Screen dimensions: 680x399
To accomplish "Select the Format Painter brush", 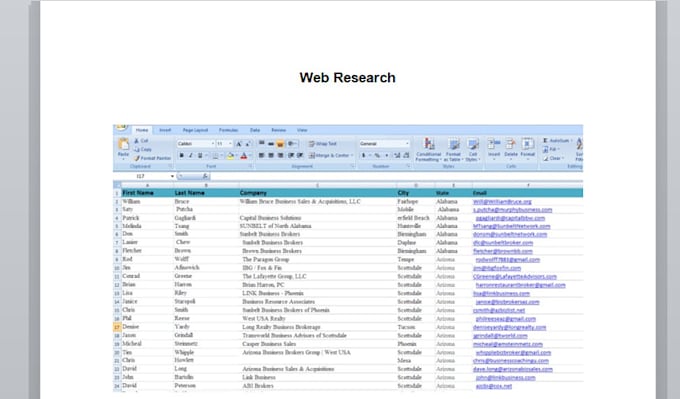I will 136,158.
